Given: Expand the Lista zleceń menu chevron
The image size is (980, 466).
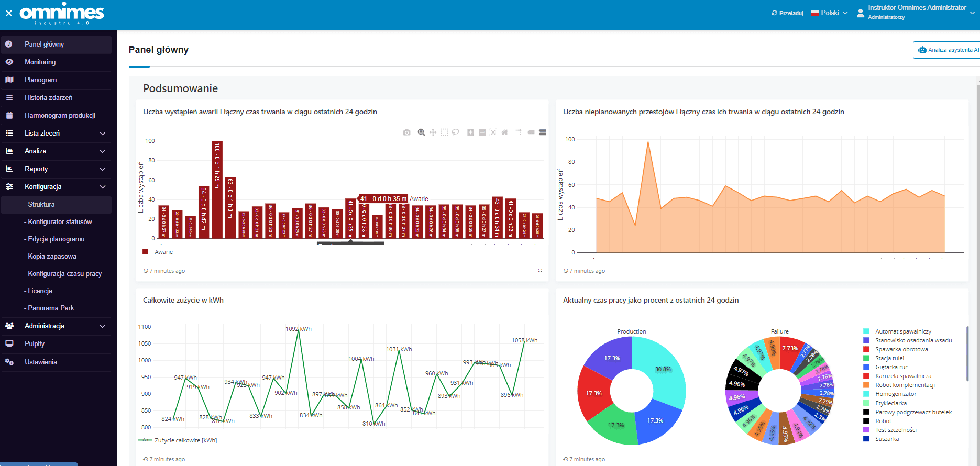Looking at the screenshot, I should [x=103, y=134].
